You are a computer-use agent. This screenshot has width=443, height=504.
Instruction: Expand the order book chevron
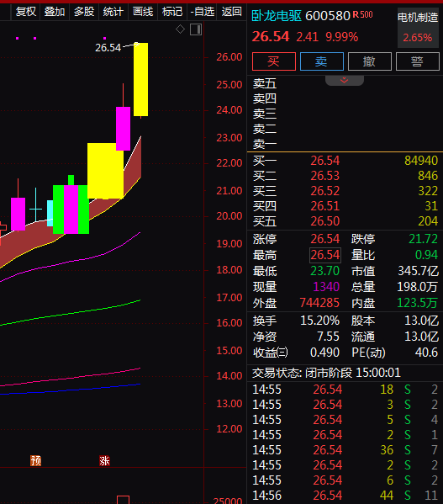click(344, 80)
